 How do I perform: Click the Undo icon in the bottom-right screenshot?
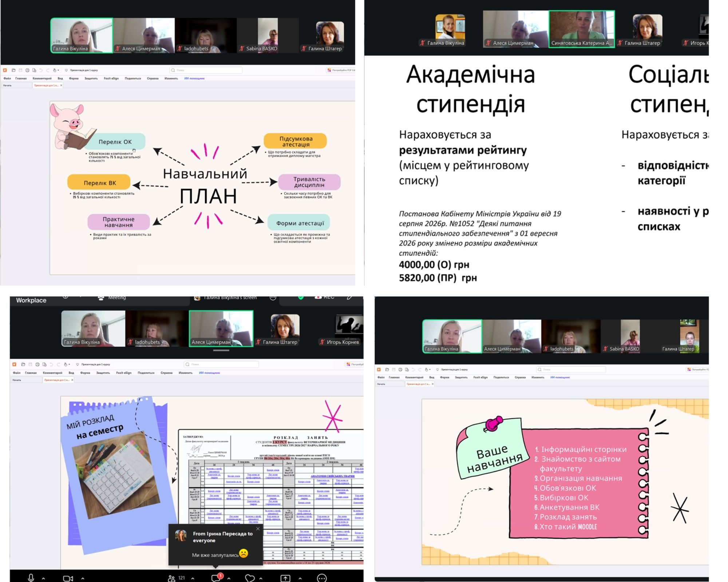coord(413,369)
